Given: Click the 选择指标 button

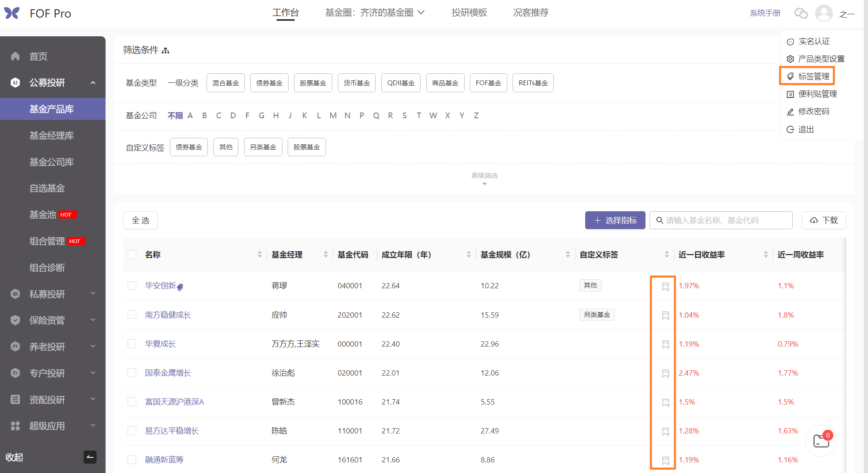Looking at the screenshot, I should 615,220.
